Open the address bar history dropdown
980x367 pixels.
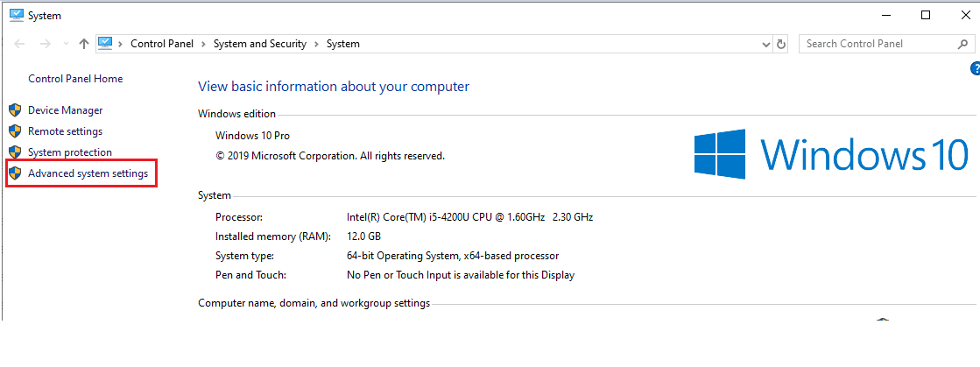point(765,44)
